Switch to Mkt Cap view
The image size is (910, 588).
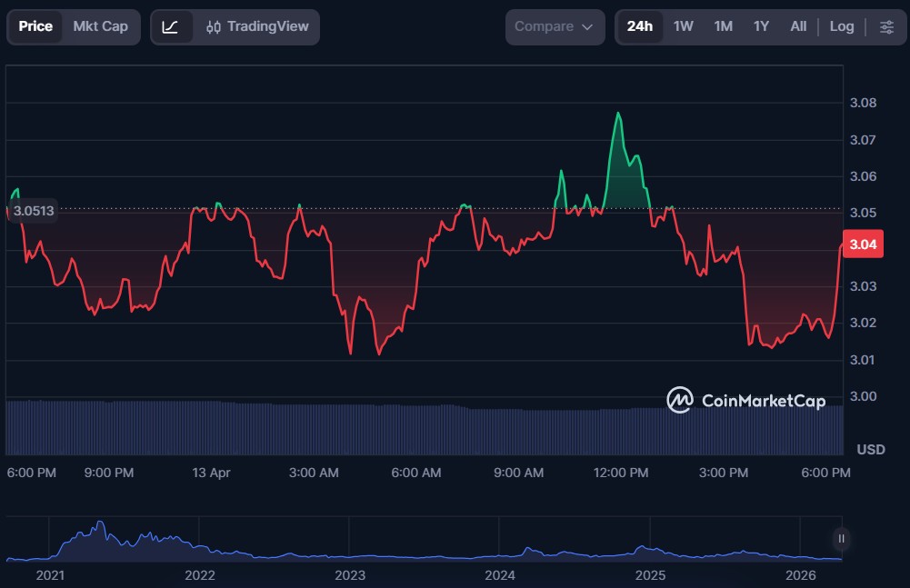click(100, 26)
